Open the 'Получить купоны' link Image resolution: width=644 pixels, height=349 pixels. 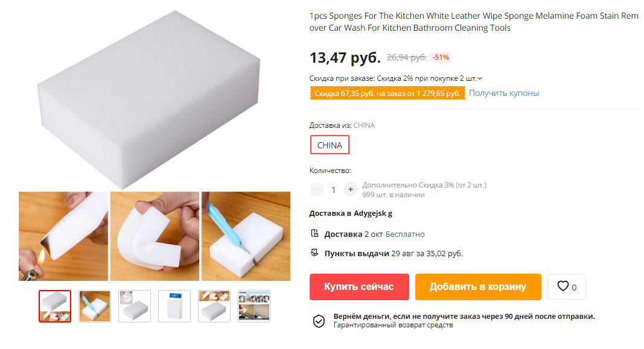tap(504, 93)
